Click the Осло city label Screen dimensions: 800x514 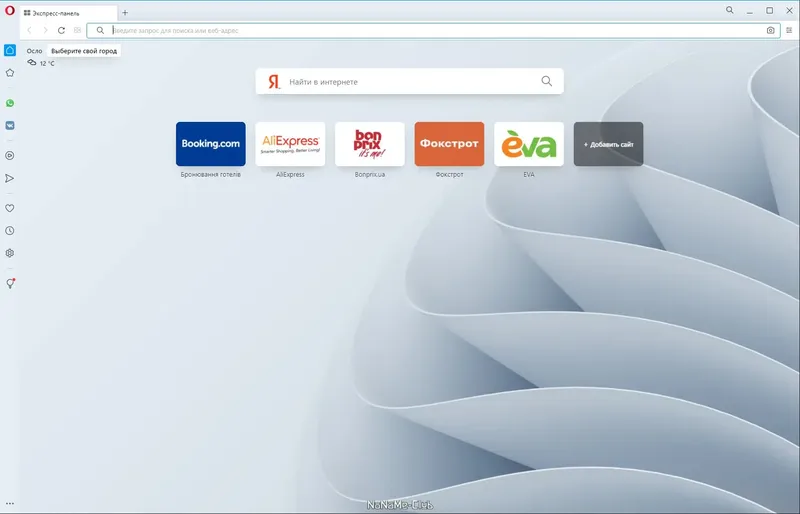[34, 51]
